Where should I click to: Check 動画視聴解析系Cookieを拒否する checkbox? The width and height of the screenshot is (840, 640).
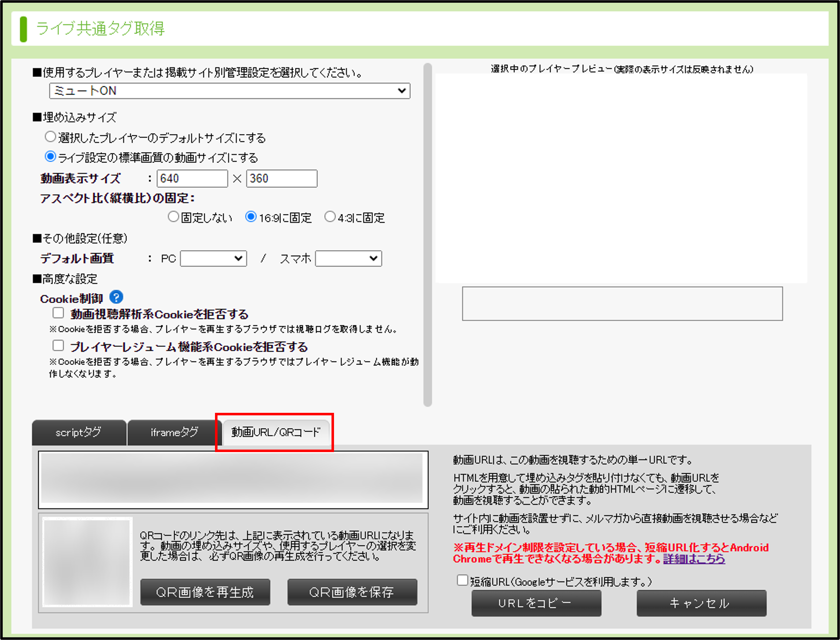coord(58,313)
